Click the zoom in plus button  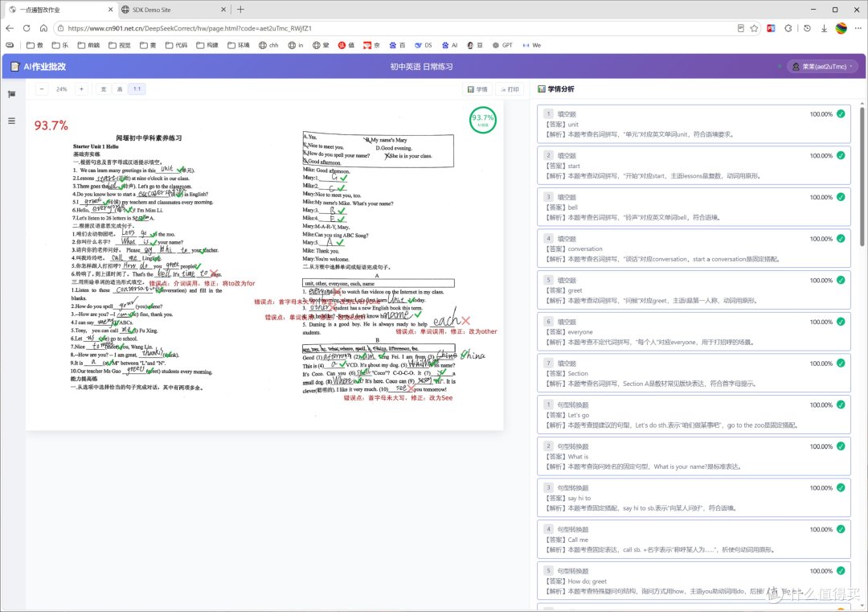point(81,89)
